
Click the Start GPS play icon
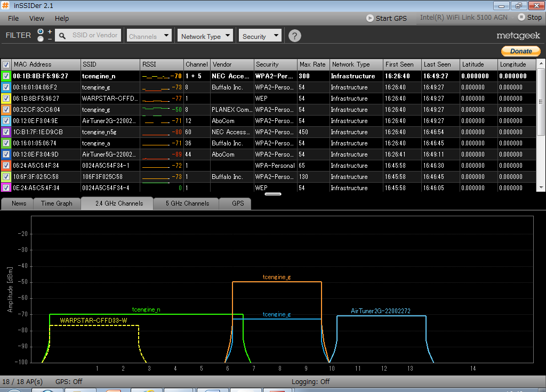tap(370, 18)
